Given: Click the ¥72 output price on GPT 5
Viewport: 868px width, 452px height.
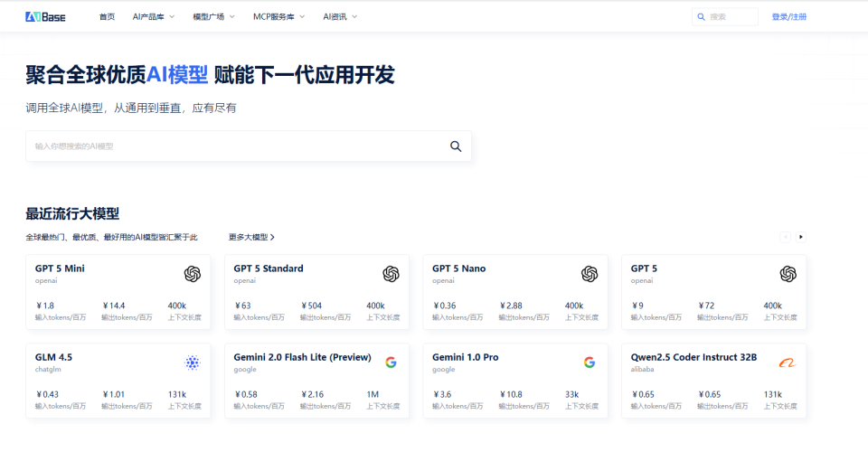Looking at the screenshot, I should [x=706, y=306].
